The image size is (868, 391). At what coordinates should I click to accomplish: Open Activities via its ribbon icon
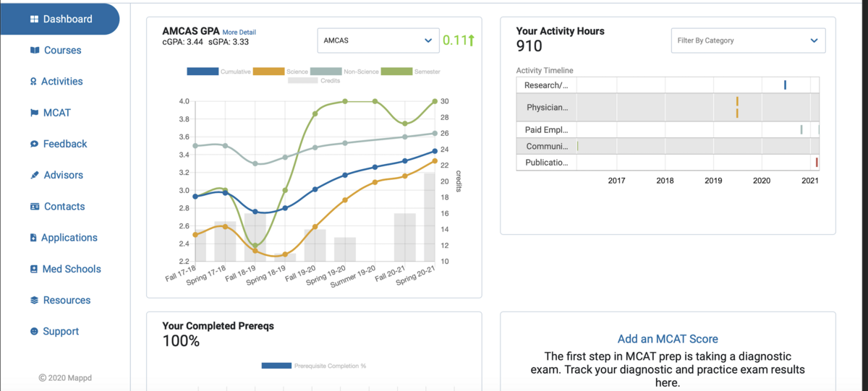[x=33, y=82]
